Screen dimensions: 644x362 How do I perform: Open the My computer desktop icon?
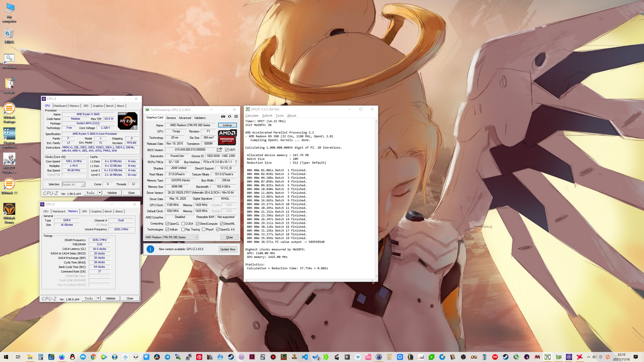[x=9, y=13]
